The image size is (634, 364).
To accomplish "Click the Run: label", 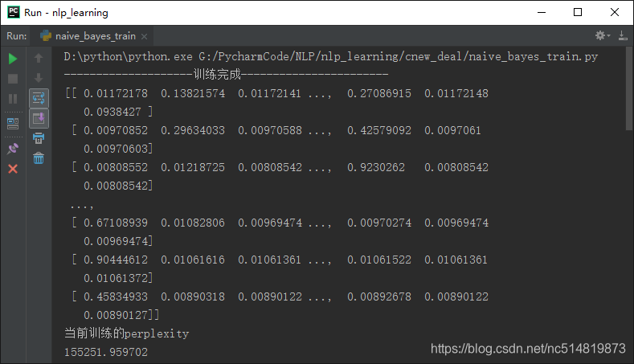I will [x=17, y=36].
